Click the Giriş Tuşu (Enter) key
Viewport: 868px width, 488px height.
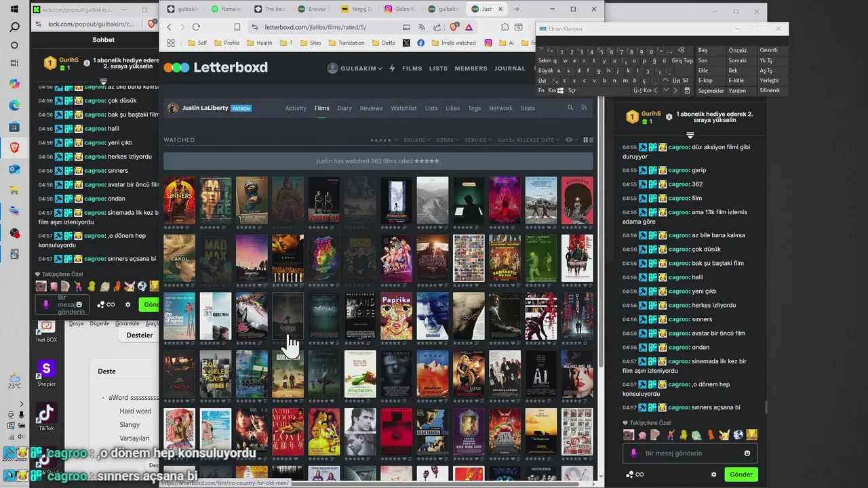[682, 60]
